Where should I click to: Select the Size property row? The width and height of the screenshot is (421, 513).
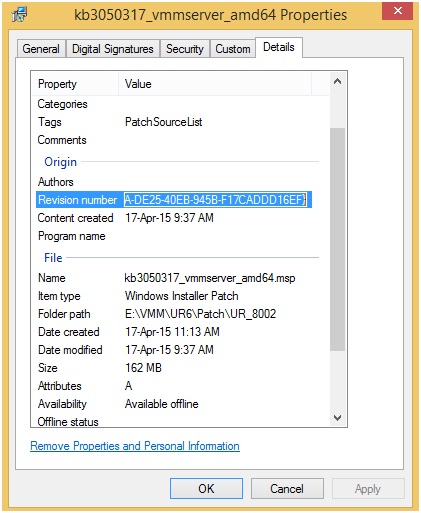pos(174,368)
